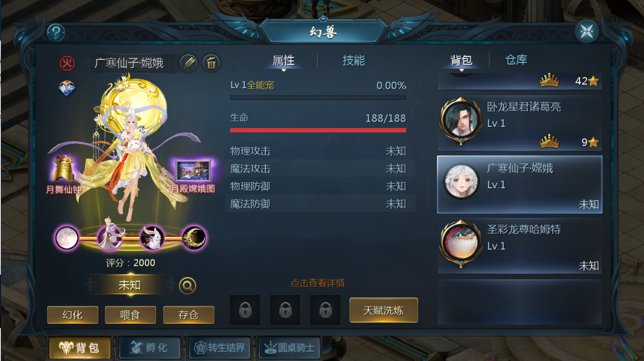Tap the white rabbit evolution orb

[152, 238]
